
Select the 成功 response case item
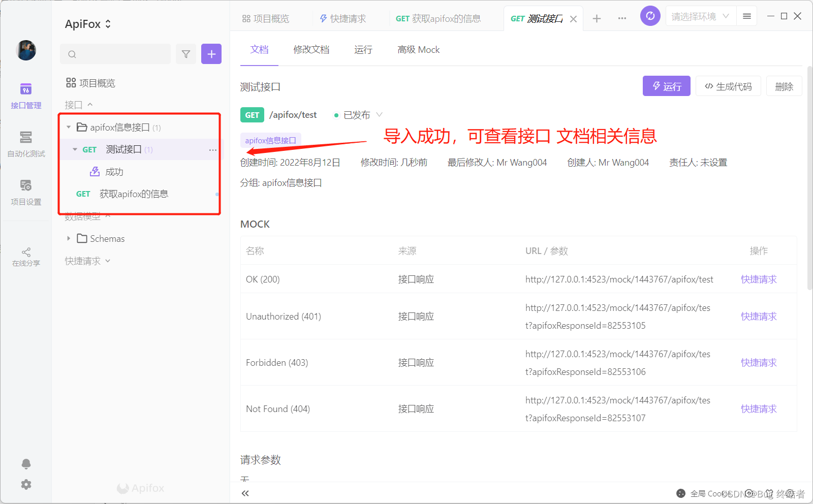point(107,172)
